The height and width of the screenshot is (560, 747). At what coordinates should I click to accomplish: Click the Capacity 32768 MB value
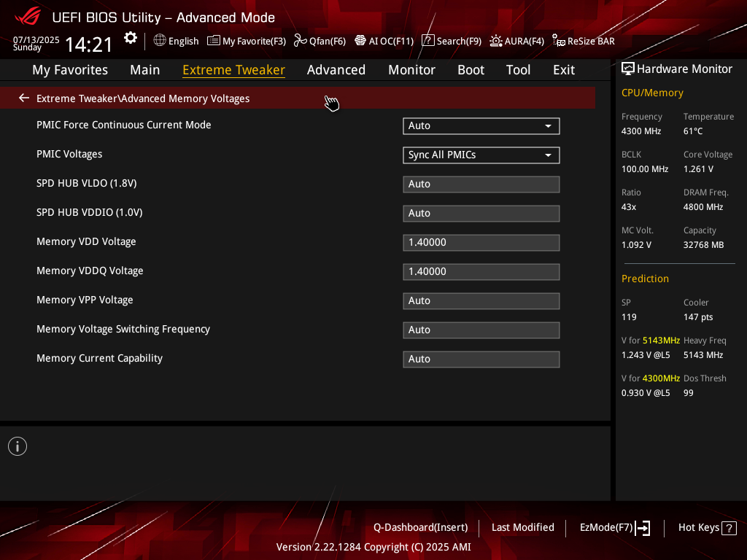703,245
